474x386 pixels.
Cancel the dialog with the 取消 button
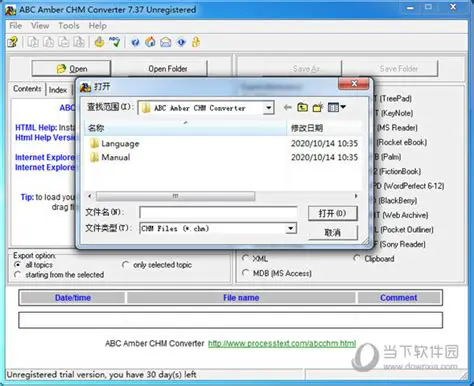[x=333, y=232]
